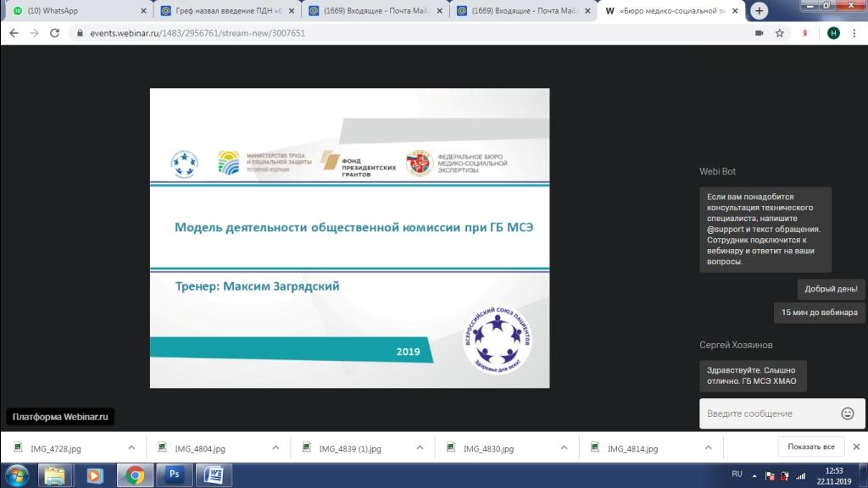Open the chevron next to IMG_4814.jpg
Image resolution: width=868 pixels, height=488 pixels.
click(x=708, y=447)
